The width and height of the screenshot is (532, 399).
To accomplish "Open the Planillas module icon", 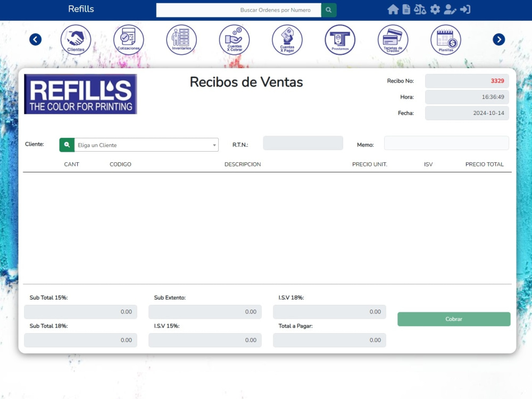I will click(446, 40).
